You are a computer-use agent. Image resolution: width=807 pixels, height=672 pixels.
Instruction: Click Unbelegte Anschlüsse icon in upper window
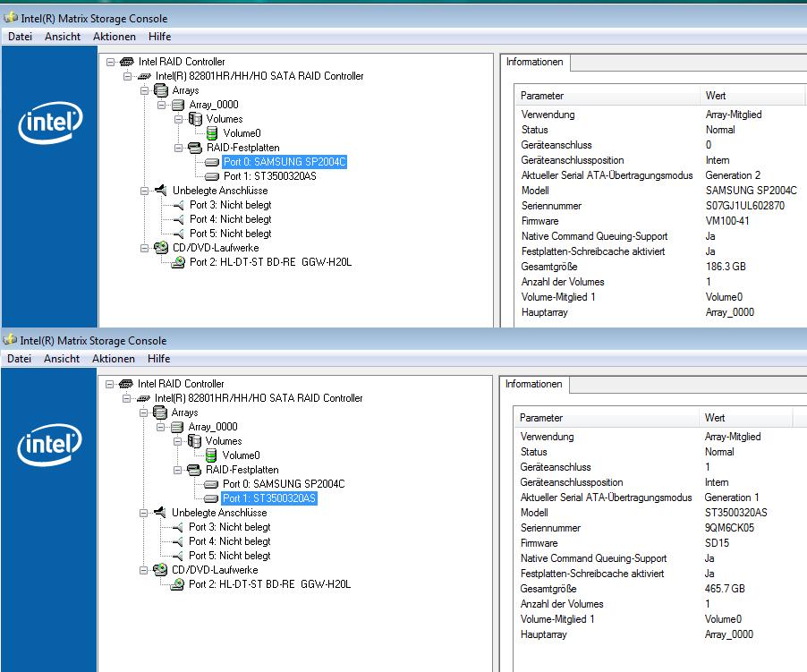(x=161, y=191)
